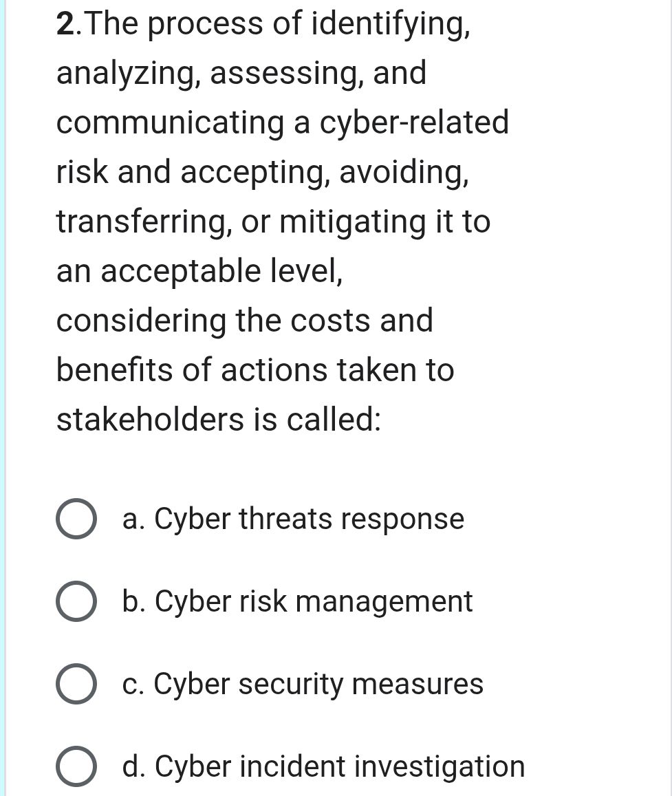
Task: Tap the 'c. Cyber security measures' answer text
Action: (x=303, y=684)
